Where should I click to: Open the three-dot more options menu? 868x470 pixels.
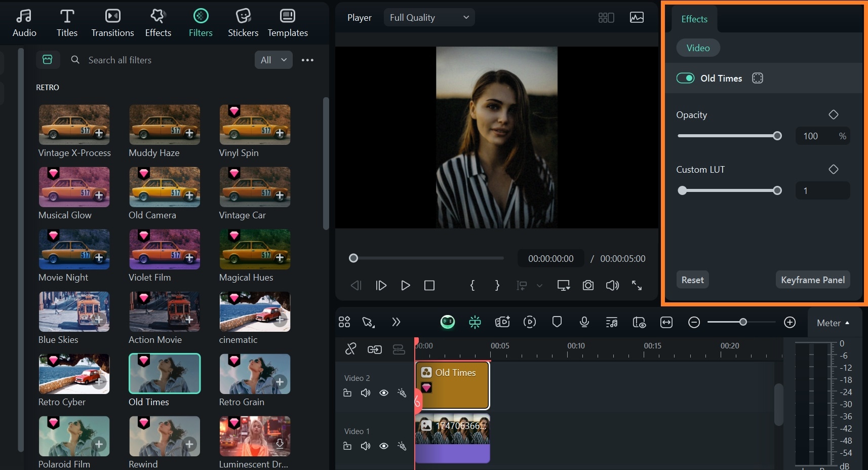(x=307, y=60)
